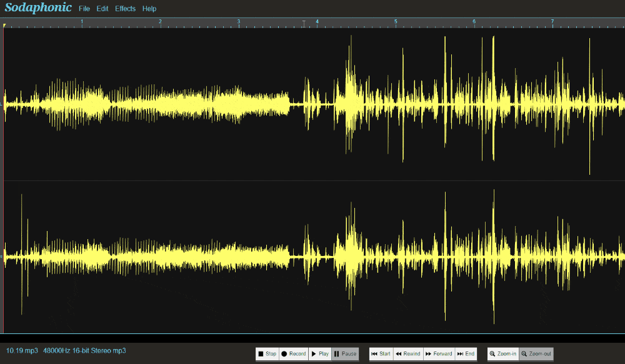This screenshot has height=364, width=625.
Task: Jump to the End of the track
Action: [466, 354]
